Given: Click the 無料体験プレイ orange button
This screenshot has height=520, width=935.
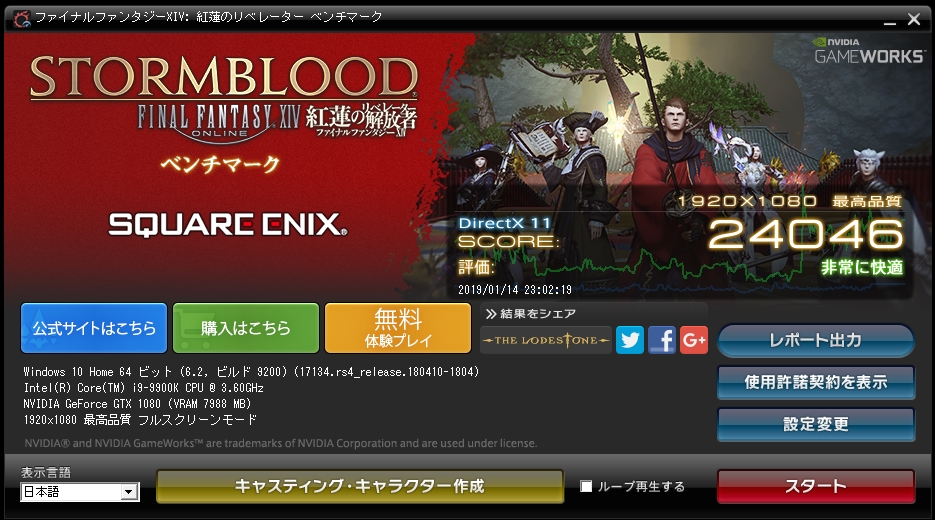Looking at the screenshot, I should click(398, 328).
